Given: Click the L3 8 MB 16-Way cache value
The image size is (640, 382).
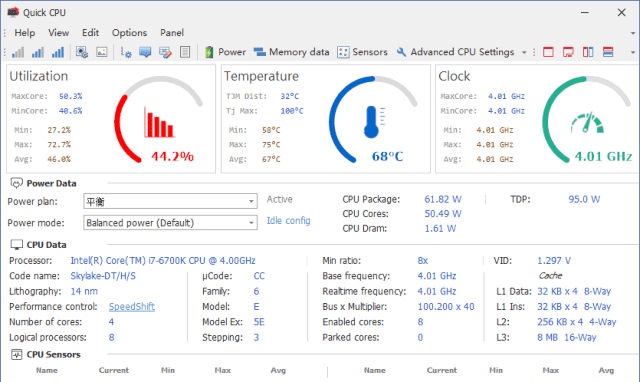Looking at the screenshot, I should pyautogui.click(x=567, y=338).
